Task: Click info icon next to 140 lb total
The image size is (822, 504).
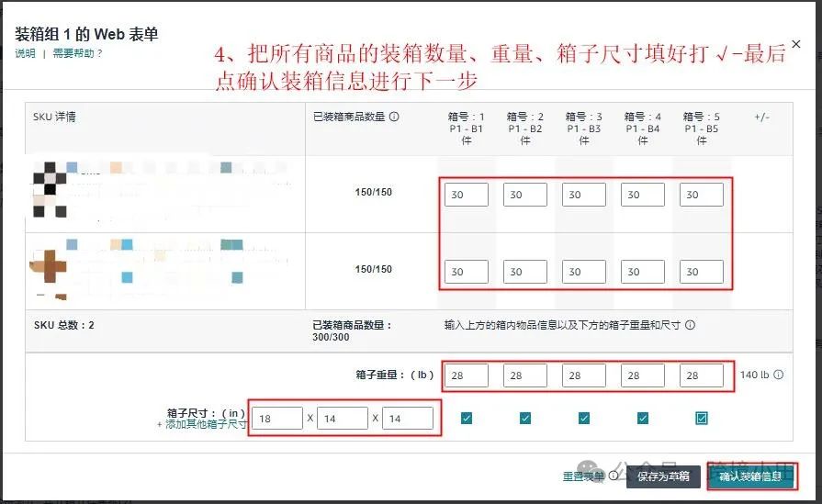Action: click(x=779, y=375)
